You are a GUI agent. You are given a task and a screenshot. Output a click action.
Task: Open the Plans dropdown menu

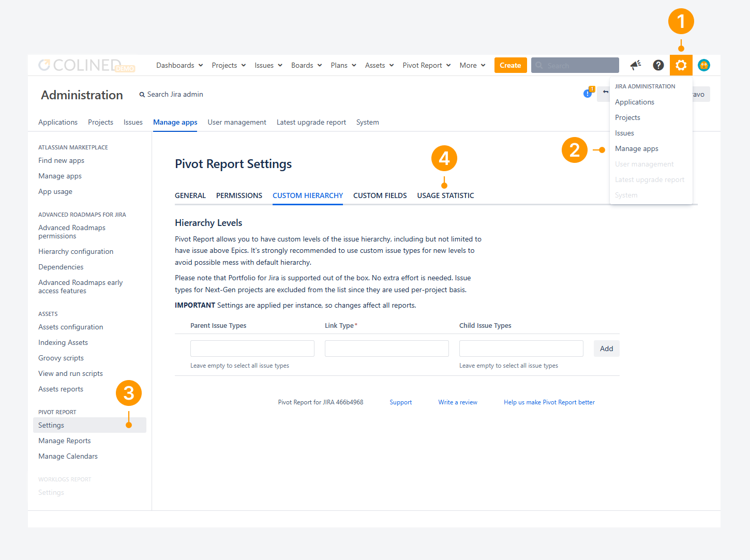click(x=343, y=65)
